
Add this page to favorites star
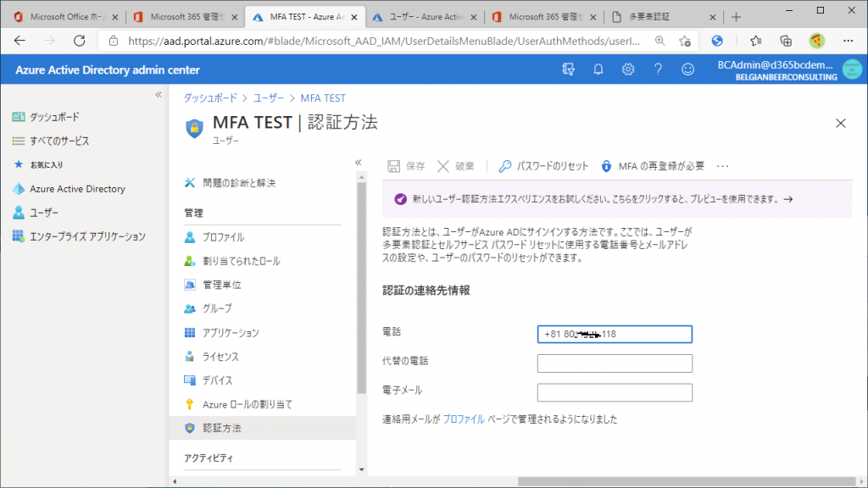click(685, 41)
